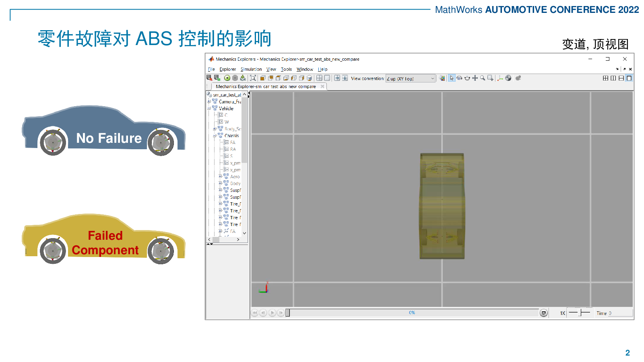Expand the Camera_Fra tree node
Viewport: 644px width, 362px height.
point(209,101)
